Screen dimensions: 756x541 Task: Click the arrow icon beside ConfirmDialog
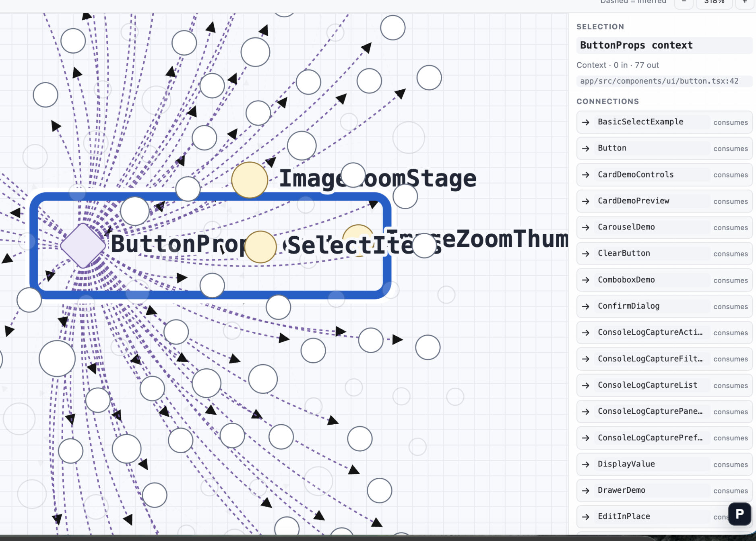click(586, 306)
